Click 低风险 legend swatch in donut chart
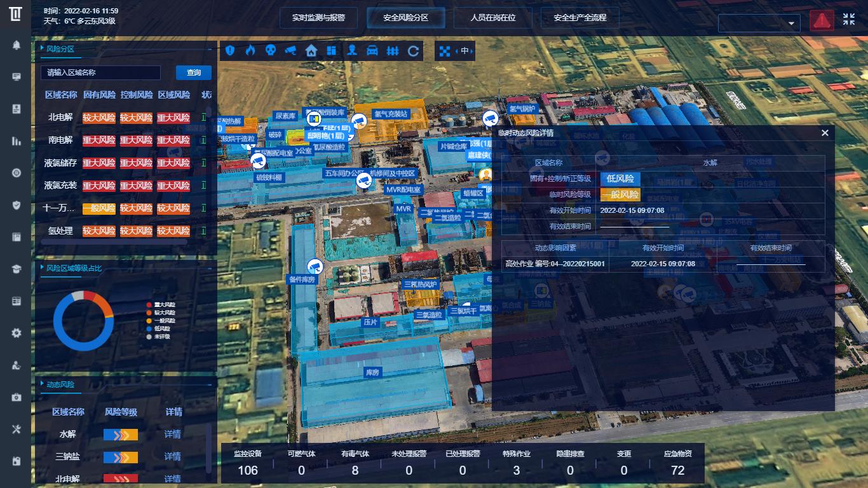868x488 pixels. click(149, 329)
